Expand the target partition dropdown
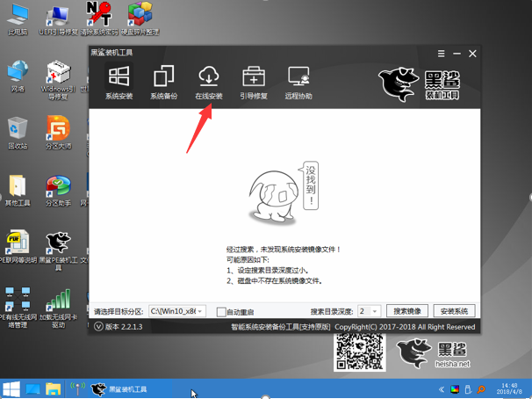 coord(200,312)
